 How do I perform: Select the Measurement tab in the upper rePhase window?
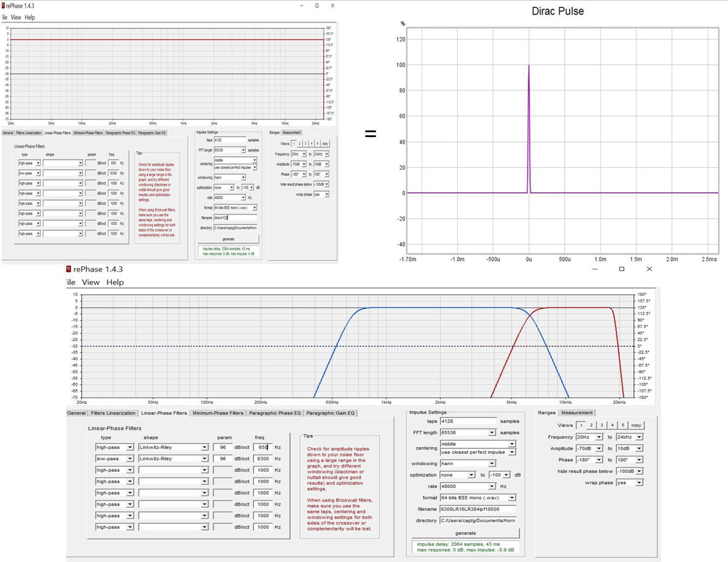tap(291, 133)
